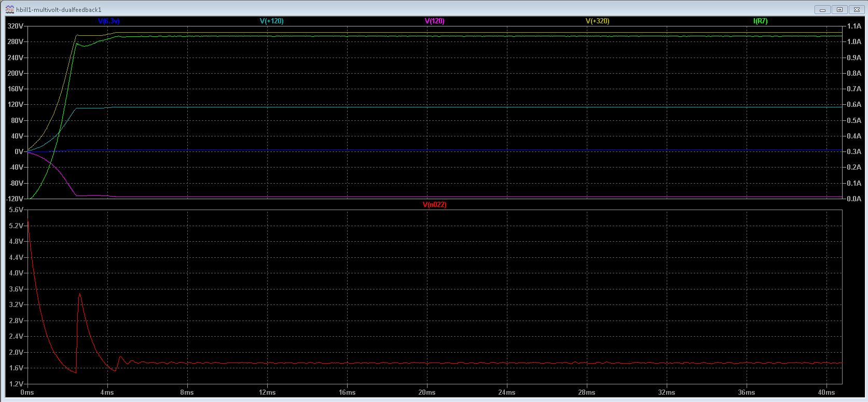Click the 1.6V lower pane axis label
This screenshot has width=868, height=402.
pyautogui.click(x=17, y=368)
